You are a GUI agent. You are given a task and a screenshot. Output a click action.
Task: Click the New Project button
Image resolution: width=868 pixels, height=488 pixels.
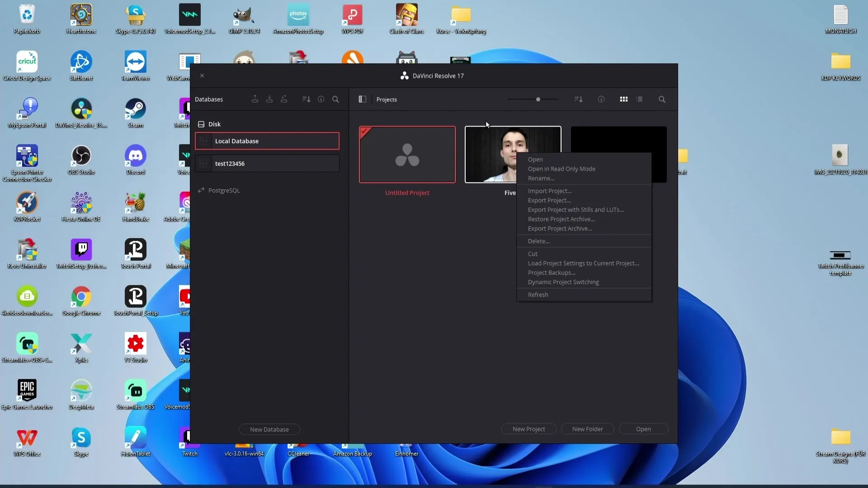point(528,429)
